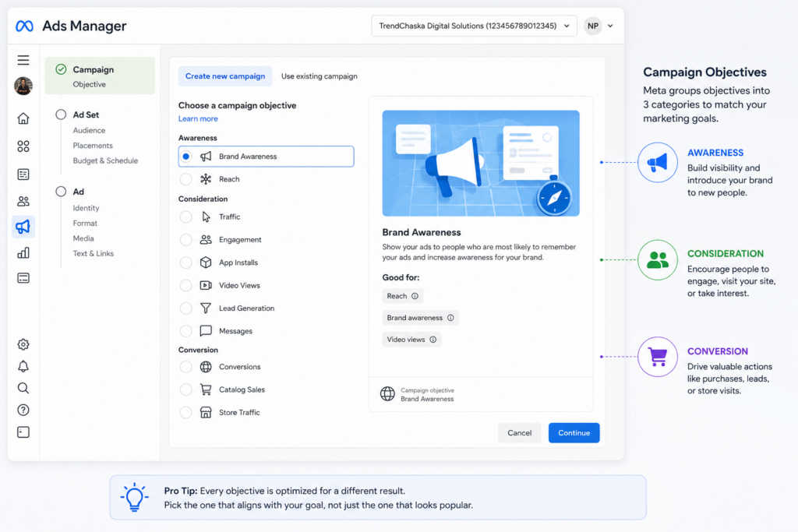The height and width of the screenshot is (532, 798).
Task: Select the Brand Awareness radio button
Action: point(186,156)
